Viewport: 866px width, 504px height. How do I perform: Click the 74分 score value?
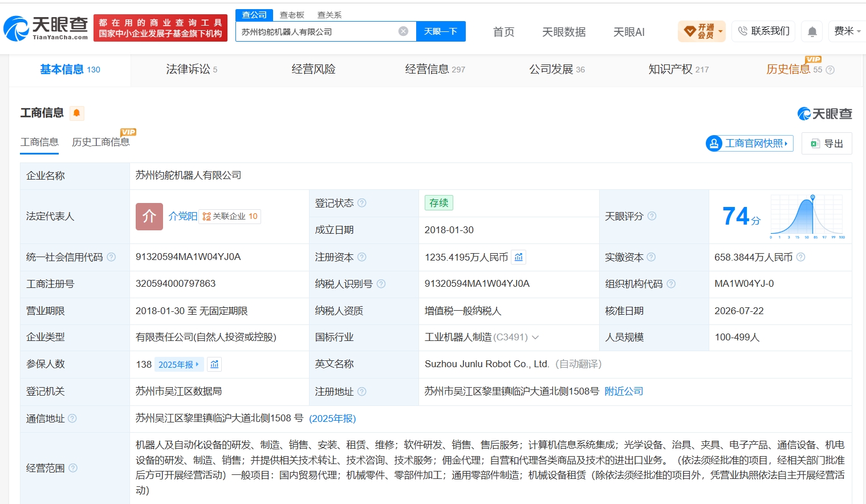[x=741, y=217]
